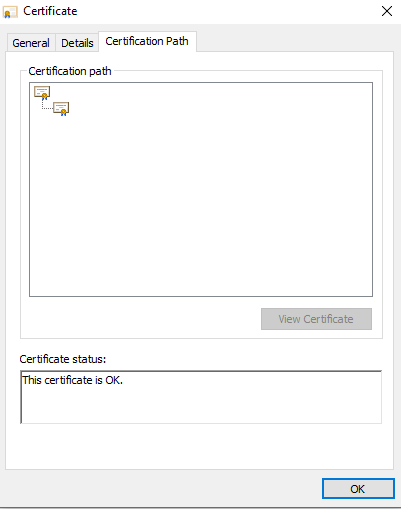
Task: Click the certificate icon in the title bar
Action: 9,12
